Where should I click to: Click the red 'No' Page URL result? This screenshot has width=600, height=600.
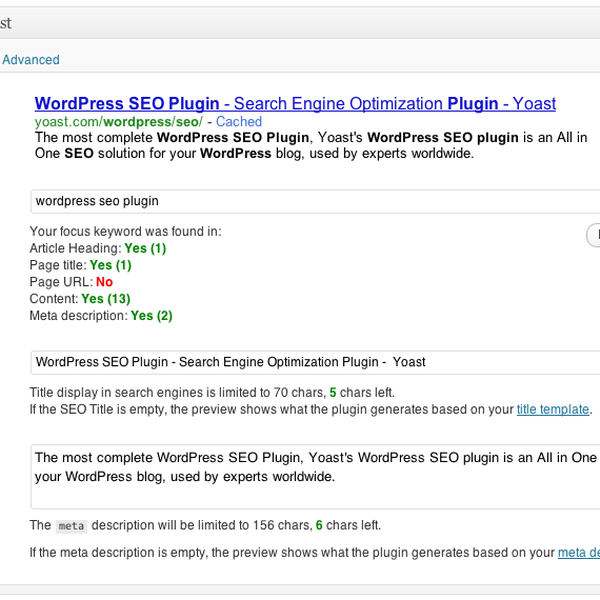(104, 282)
